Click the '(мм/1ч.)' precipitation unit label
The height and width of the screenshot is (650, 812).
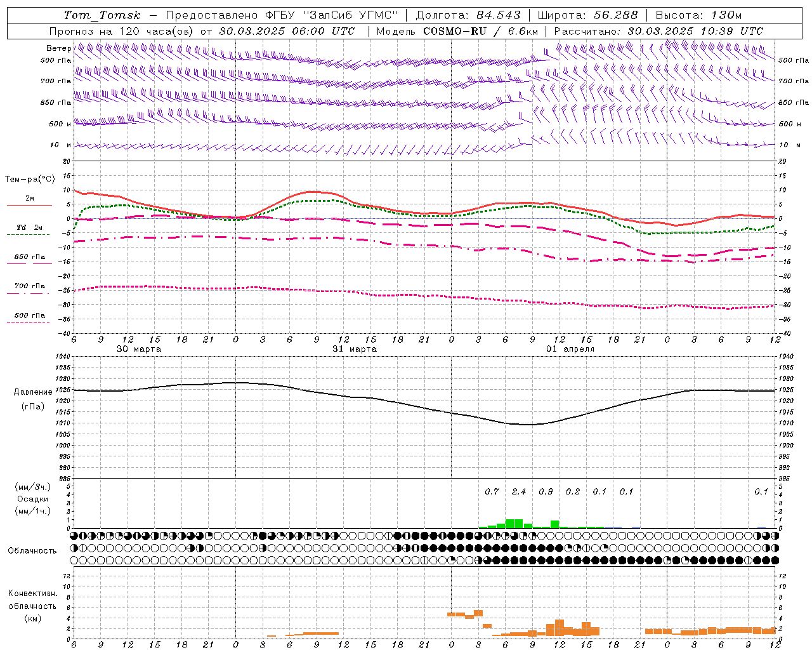pyautogui.click(x=32, y=511)
